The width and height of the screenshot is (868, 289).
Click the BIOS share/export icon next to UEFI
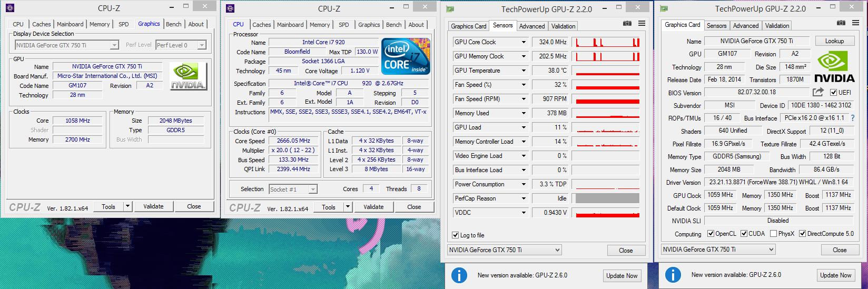[x=817, y=92]
